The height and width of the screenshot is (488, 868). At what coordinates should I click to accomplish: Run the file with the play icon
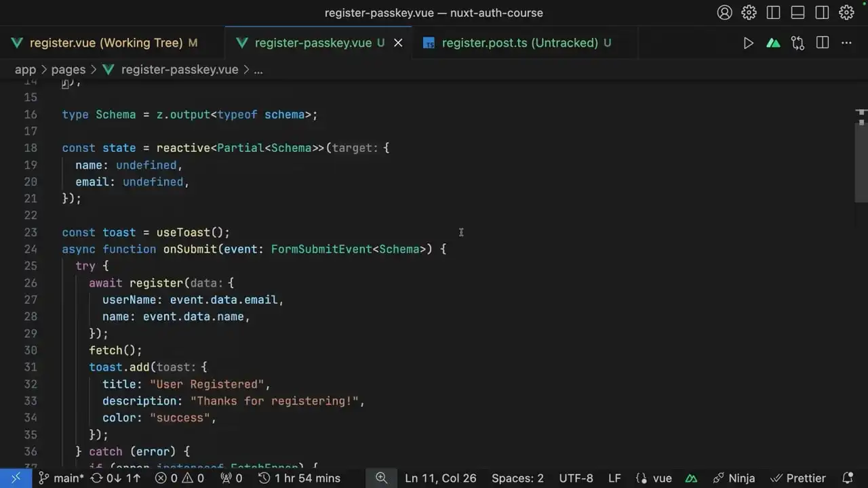748,43
